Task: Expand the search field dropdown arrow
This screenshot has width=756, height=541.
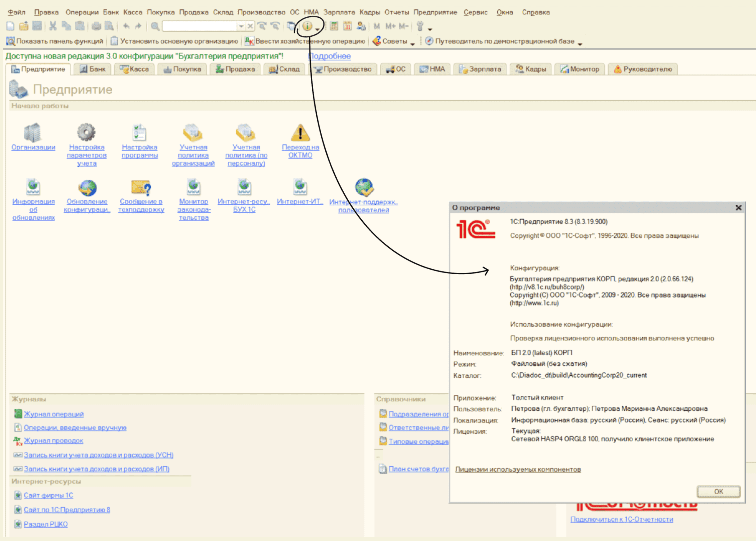Action: (241, 26)
